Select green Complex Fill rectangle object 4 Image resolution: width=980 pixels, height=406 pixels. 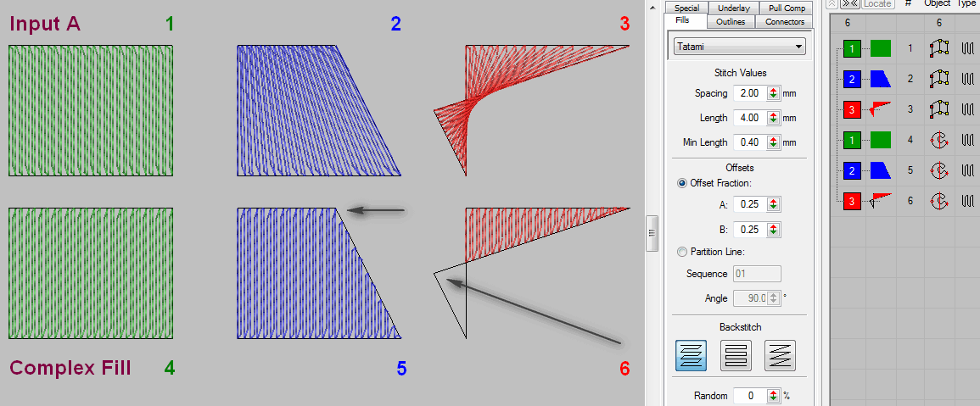coord(91,274)
